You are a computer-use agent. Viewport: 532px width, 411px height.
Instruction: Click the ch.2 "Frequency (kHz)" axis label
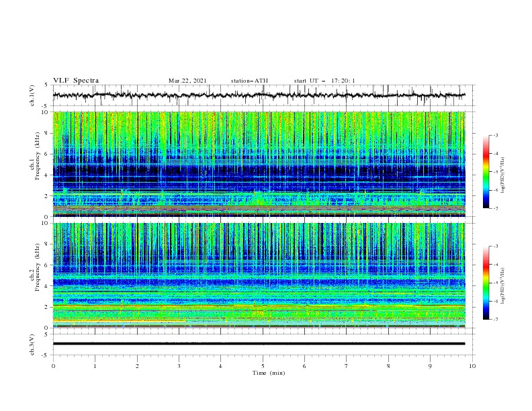click(38, 267)
